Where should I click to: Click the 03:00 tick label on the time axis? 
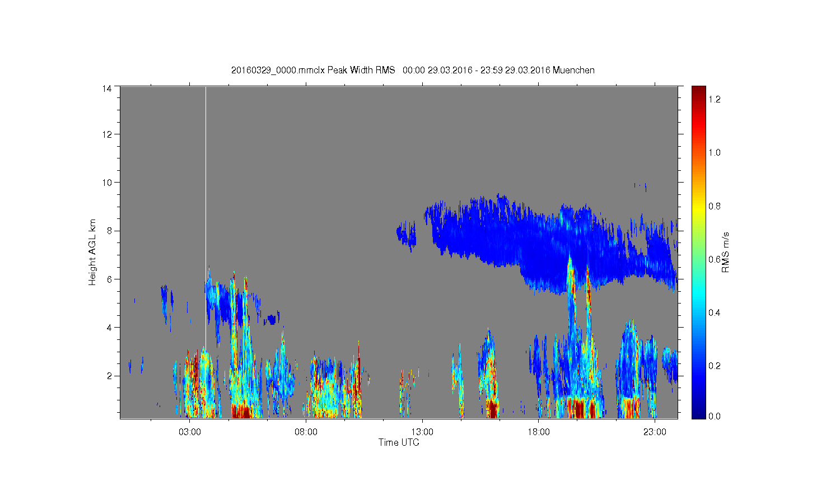tap(189, 432)
